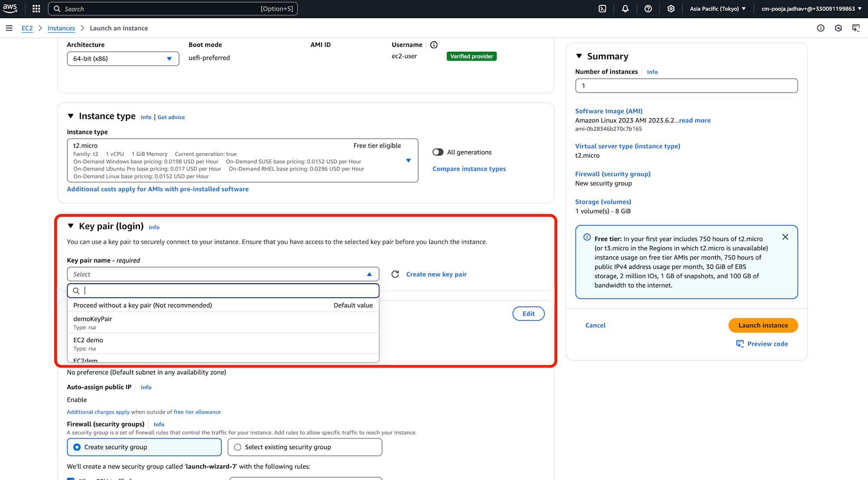Image resolution: width=868 pixels, height=480 pixels.
Task: Collapse the Summary panel
Action: [579, 56]
